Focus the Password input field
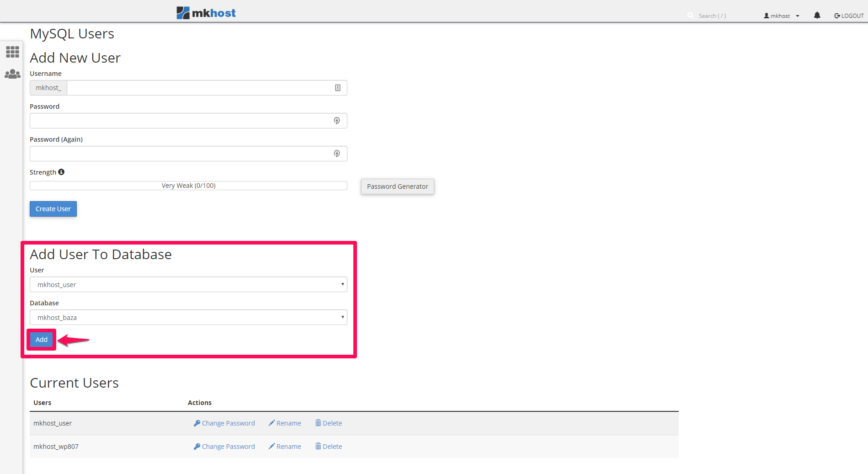The height and width of the screenshot is (474, 868). (x=188, y=121)
